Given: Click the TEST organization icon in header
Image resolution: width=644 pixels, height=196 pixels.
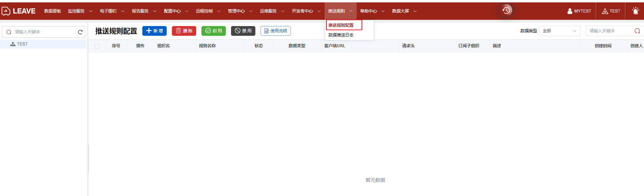Looking at the screenshot, I should point(605,11).
